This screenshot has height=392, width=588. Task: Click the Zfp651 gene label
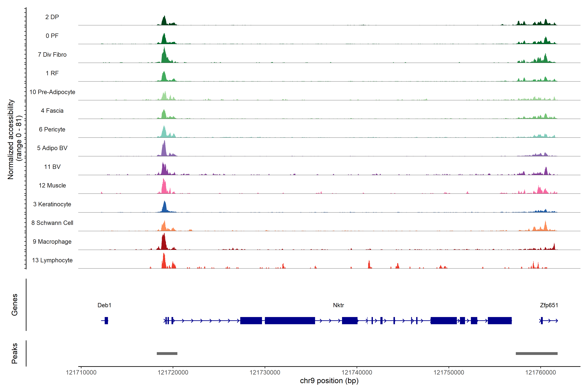tap(549, 305)
